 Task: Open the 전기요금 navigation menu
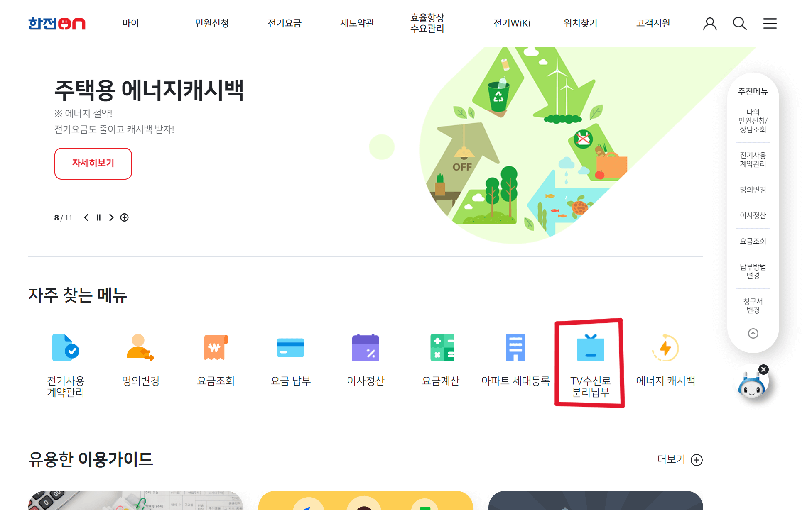tap(285, 23)
